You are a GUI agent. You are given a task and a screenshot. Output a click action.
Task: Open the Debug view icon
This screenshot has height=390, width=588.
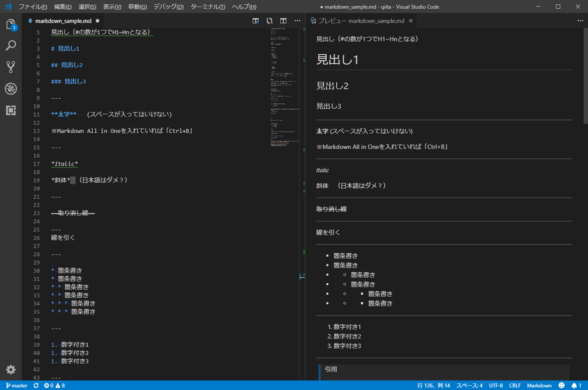coord(11,89)
